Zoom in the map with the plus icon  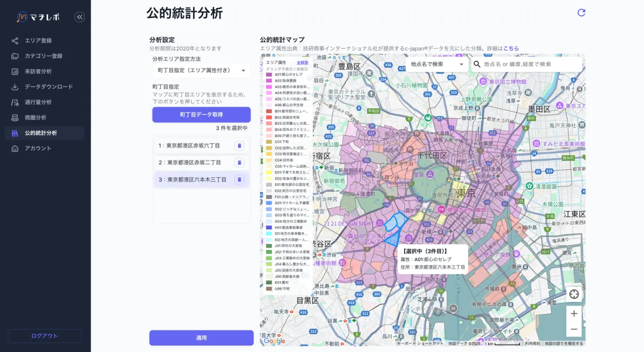tap(574, 313)
